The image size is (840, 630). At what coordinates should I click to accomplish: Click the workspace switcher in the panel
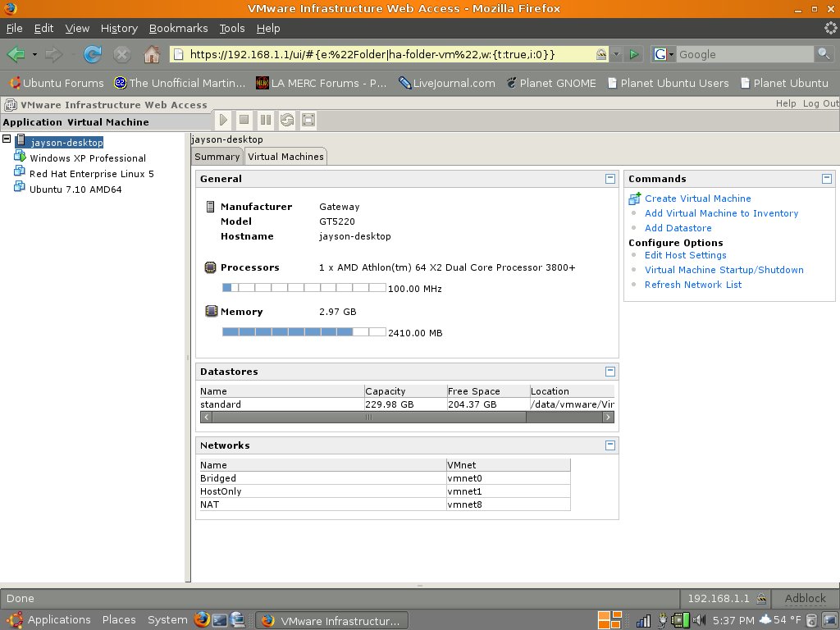[x=609, y=620]
